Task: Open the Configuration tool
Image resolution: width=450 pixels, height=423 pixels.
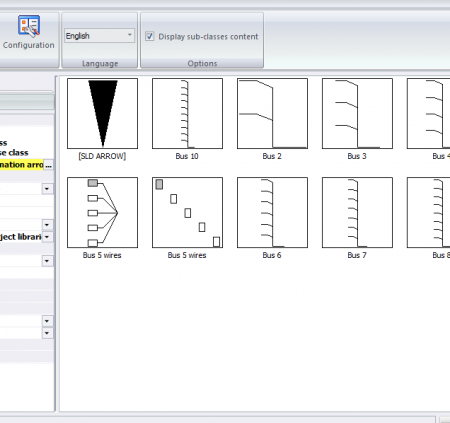Action: click(x=29, y=32)
